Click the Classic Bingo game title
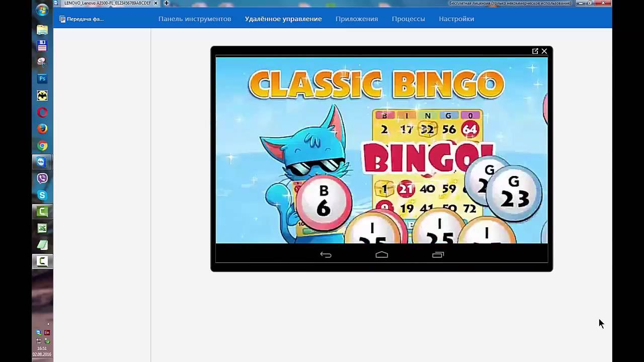644x362 pixels. 376,83
